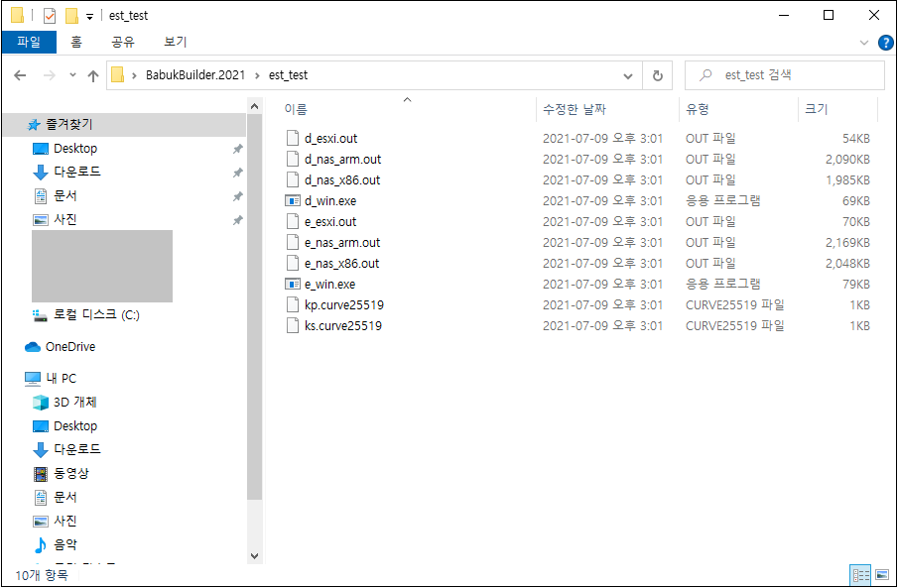Open the 보기 ribbon tab
The height and width of the screenshot is (588, 898).
click(x=175, y=42)
